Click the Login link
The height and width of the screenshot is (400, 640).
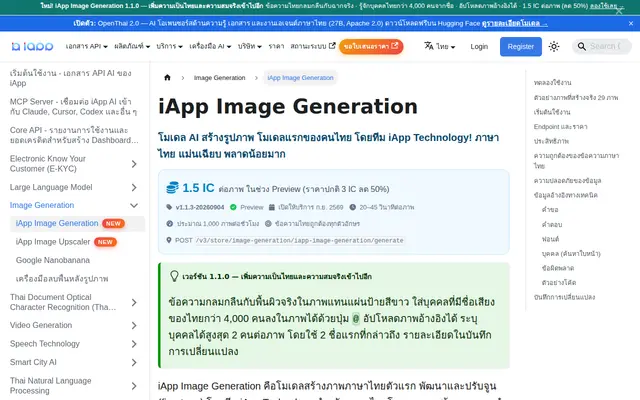pos(479,47)
